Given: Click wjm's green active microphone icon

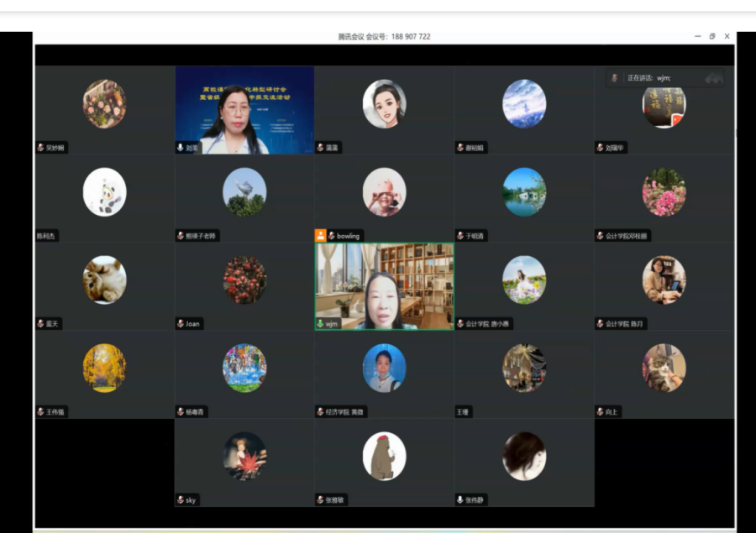Looking at the screenshot, I should click(x=320, y=323).
